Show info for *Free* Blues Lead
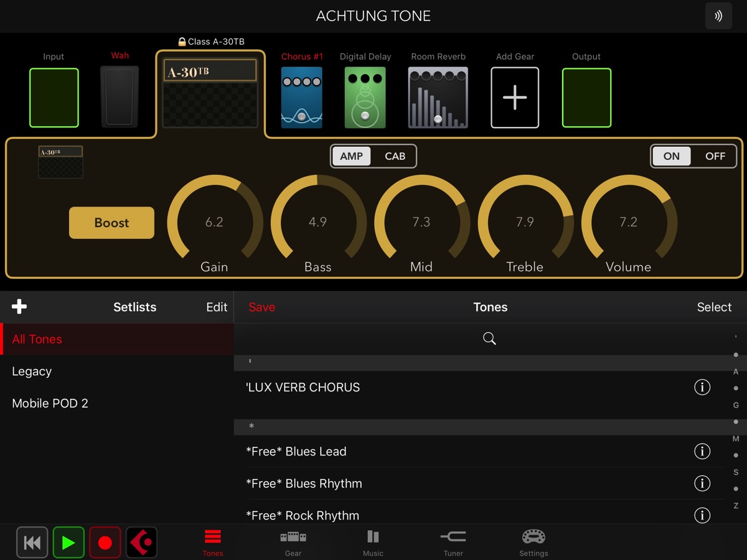Viewport: 747px width, 560px height. 702,451
